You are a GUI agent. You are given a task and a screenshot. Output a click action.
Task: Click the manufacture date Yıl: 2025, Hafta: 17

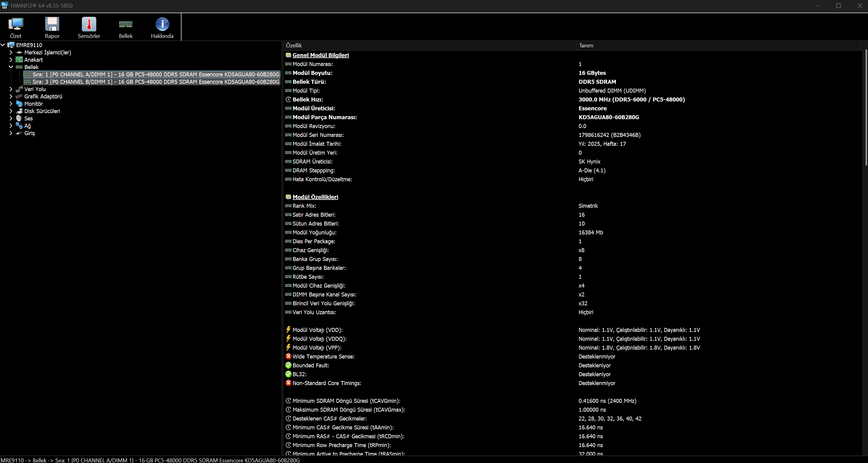[x=602, y=144]
